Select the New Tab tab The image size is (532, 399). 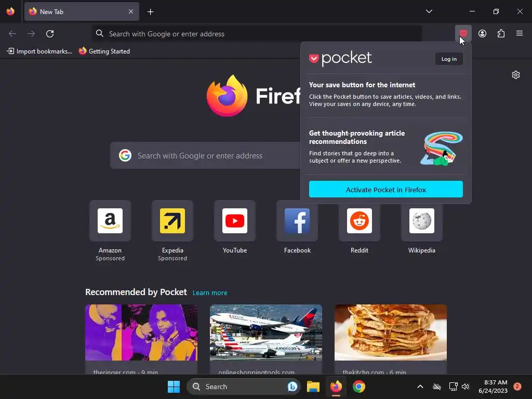coord(82,11)
